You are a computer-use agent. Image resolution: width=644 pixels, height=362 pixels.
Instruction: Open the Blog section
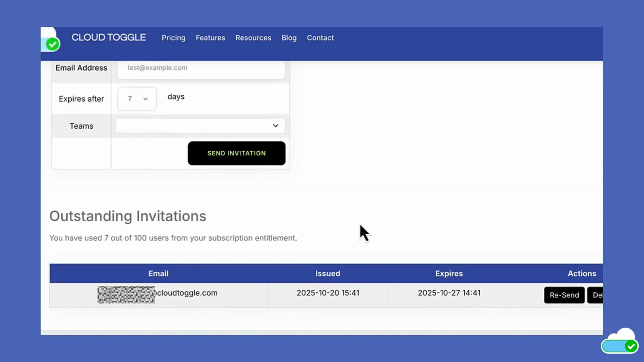click(x=289, y=38)
